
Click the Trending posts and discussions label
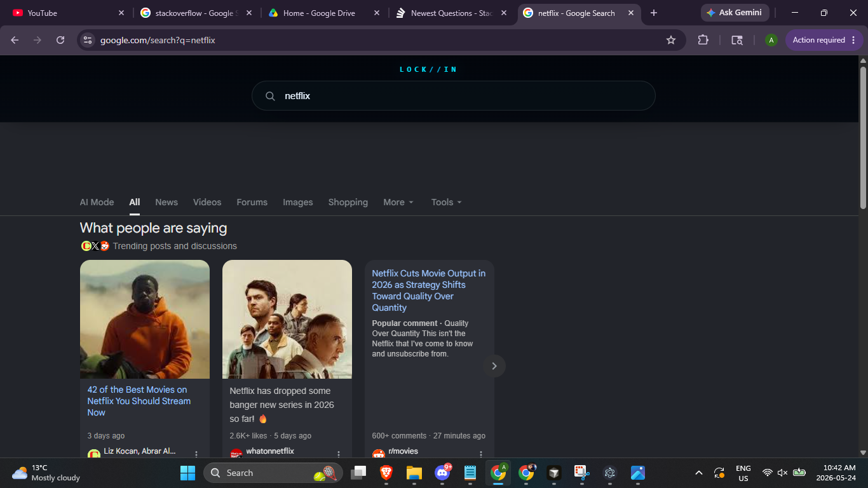175,246
